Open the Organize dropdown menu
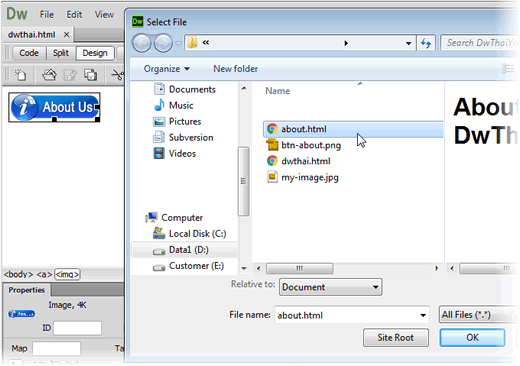This screenshot has width=520, height=366. (x=167, y=69)
